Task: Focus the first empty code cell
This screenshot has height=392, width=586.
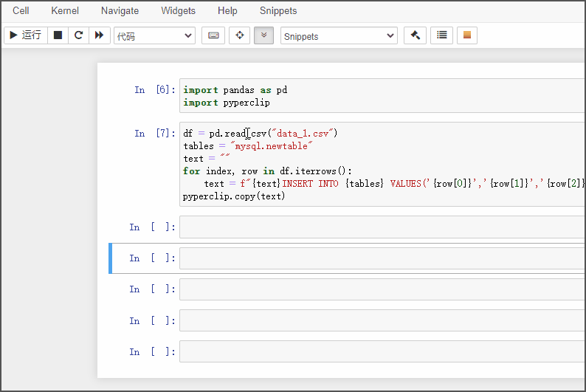Action: (x=382, y=227)
